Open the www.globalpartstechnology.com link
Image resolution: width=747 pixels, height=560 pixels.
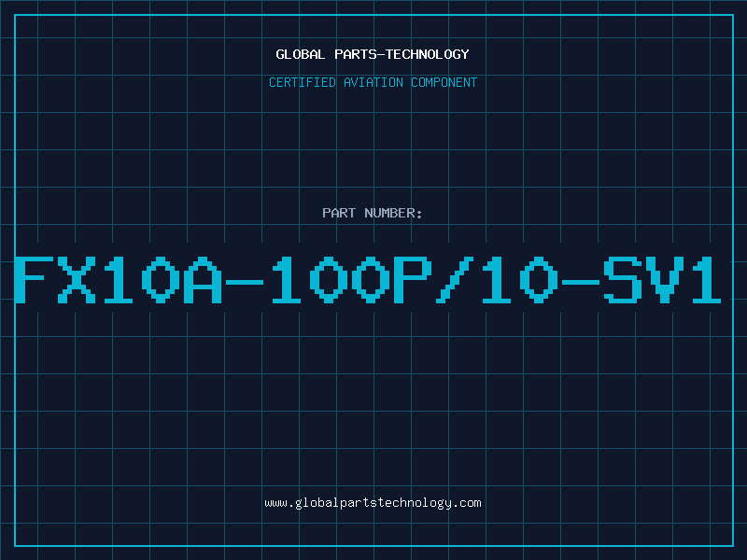(373, 503)
